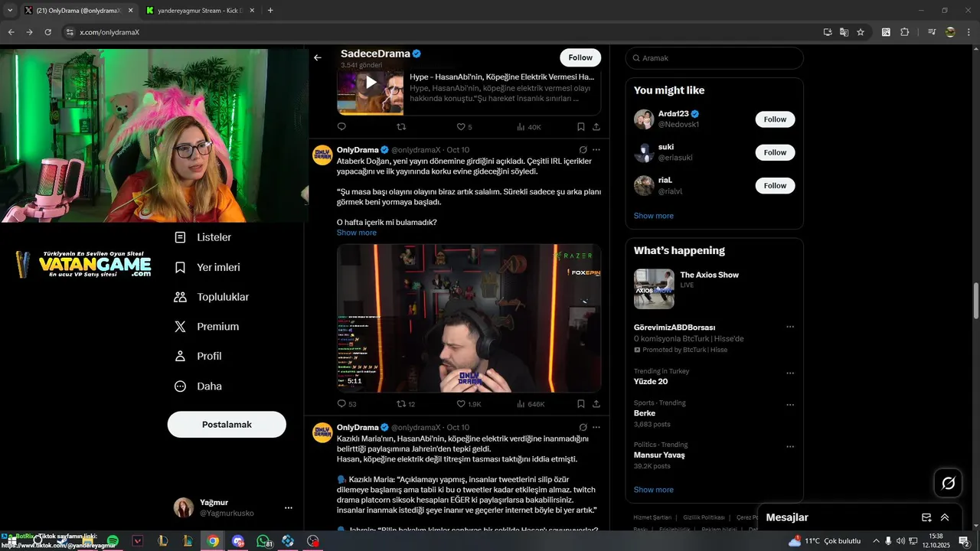Like the HasanAbi video post with 5 likes

point(461,127)
